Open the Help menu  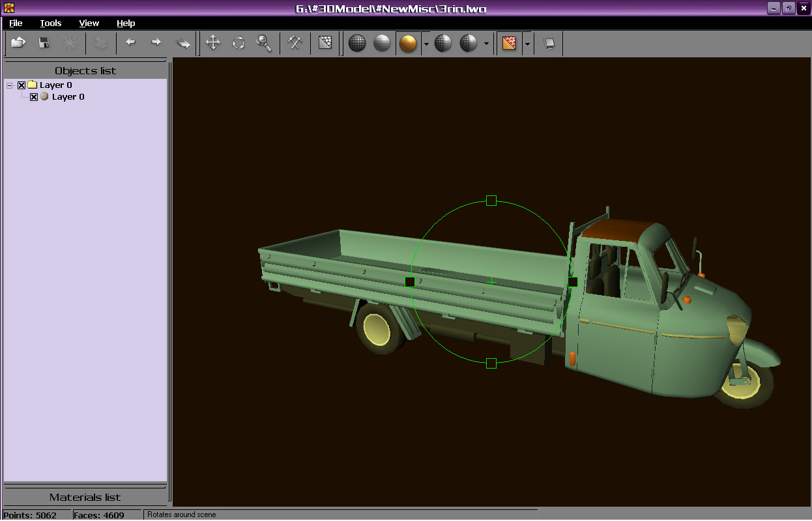(x=126, y=23)
